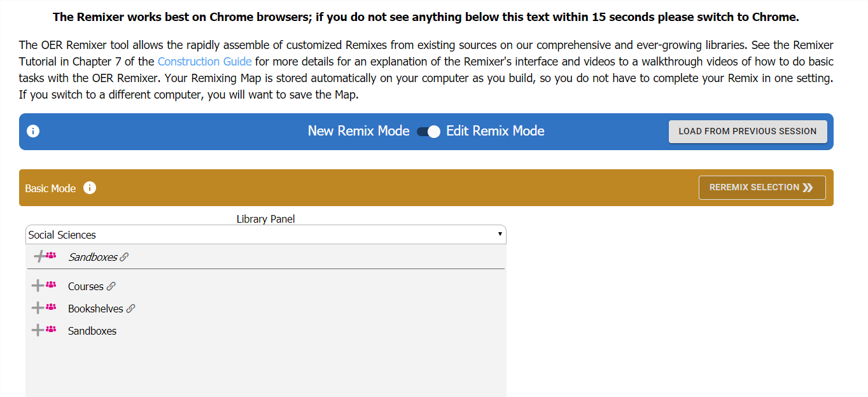Click the people icon on the bottom Sandboxes row
The height and width of the screenshot is (397, 868).
tap(51, 330)
